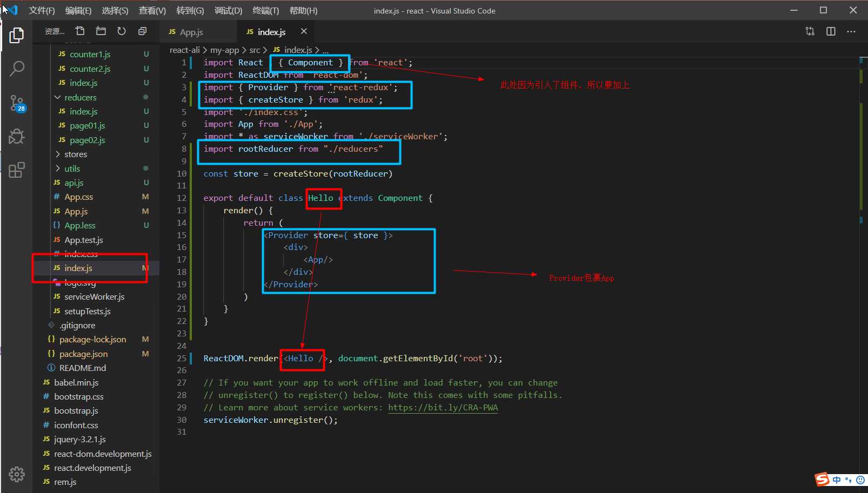Click the VS Code logo in title bar
The width and height of the screenshot is (868, 493).
11,10
